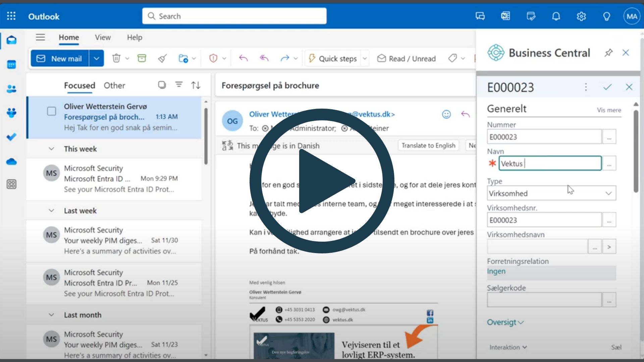This screenshot has width=644, height=362.
Task: Click the Vis mere link
Action: click(609, 110)
